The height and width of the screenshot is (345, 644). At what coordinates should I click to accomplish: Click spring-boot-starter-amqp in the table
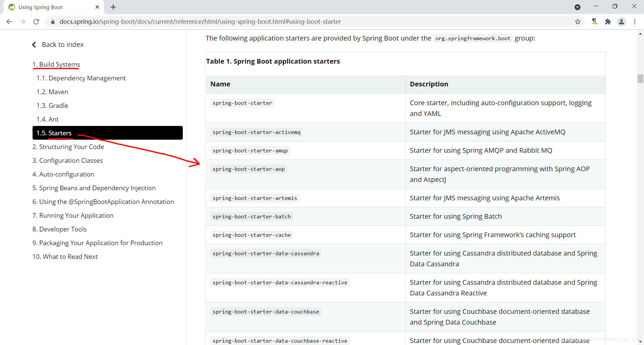click(x=250, y=150)
